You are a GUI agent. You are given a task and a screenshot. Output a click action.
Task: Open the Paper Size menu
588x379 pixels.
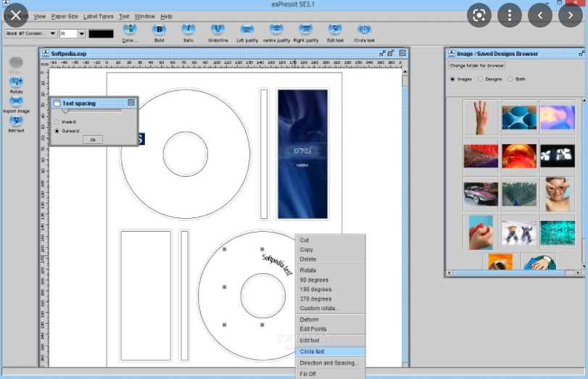pyautogui.click(x=65, y=17)
